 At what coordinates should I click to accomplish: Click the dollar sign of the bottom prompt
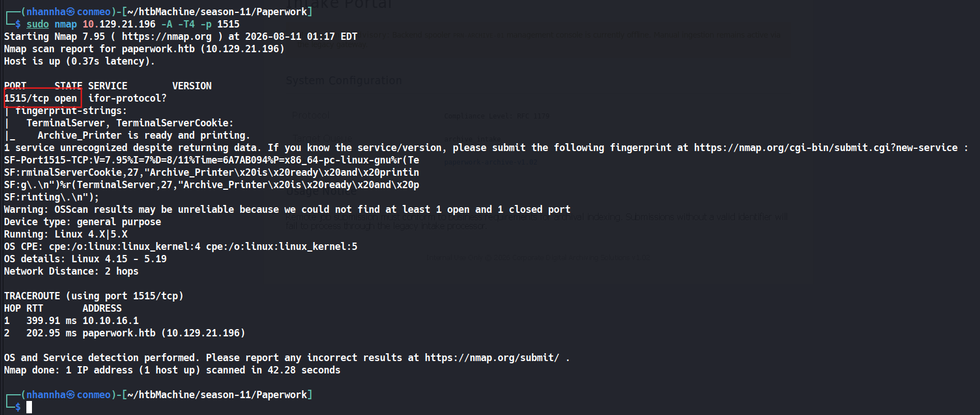click(x=18, y=407)
